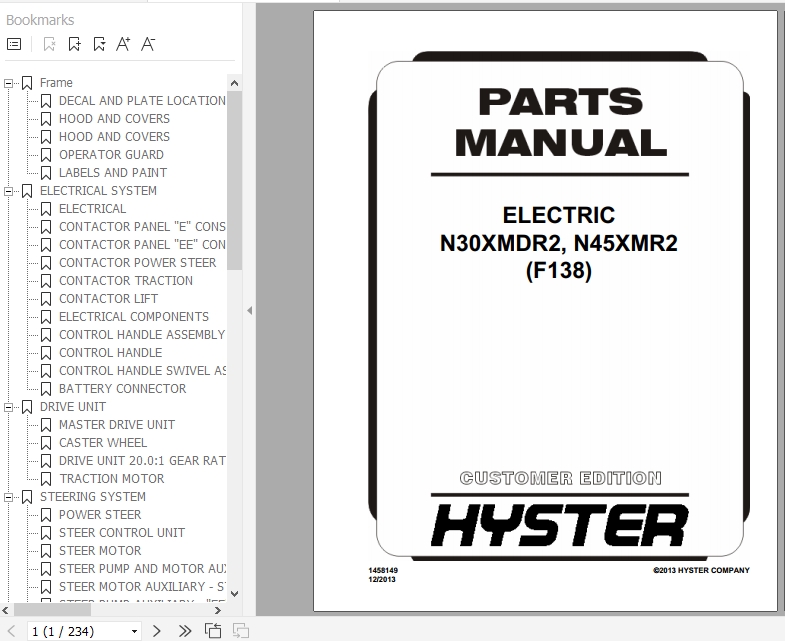Collapse the Frame bookmark section

(9, 83)
